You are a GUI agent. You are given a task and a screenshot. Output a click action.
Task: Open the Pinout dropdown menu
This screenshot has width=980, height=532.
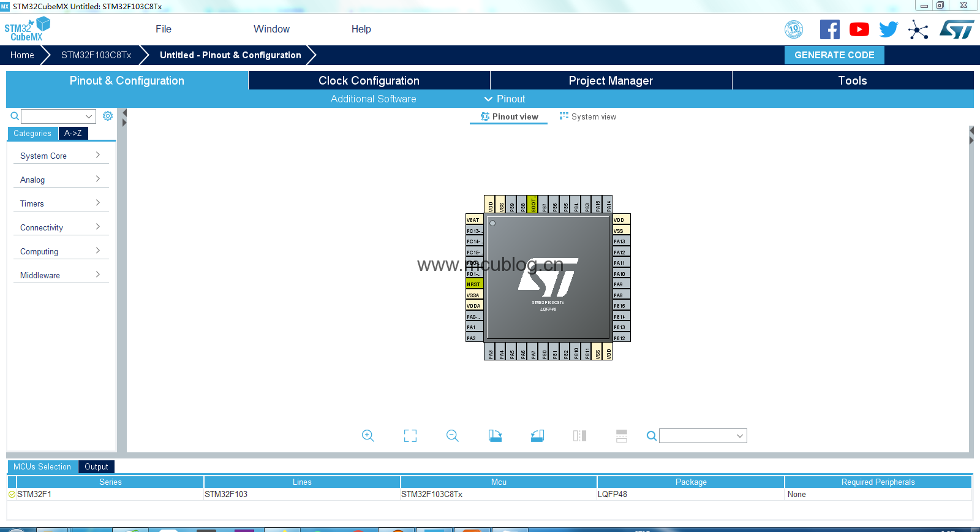pos(505,99)
